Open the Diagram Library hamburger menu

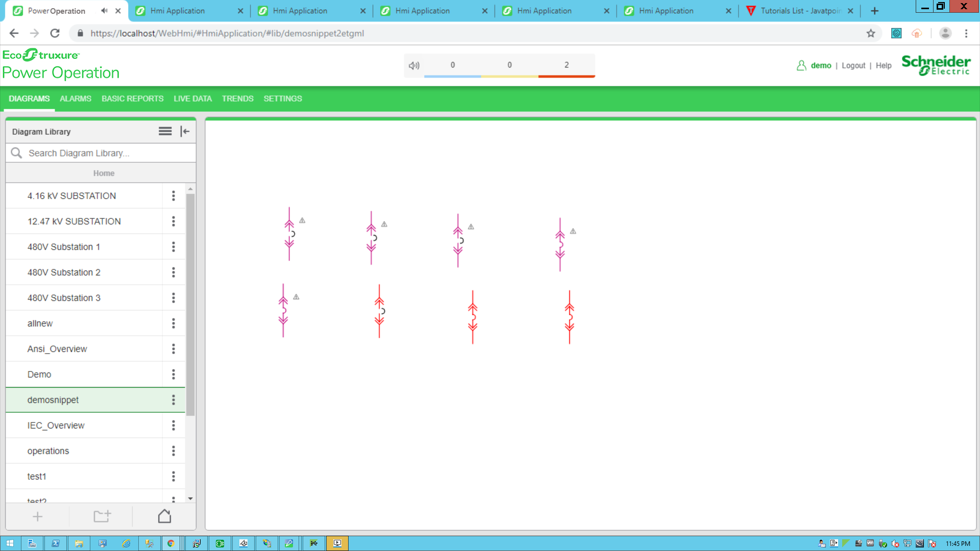165,132
